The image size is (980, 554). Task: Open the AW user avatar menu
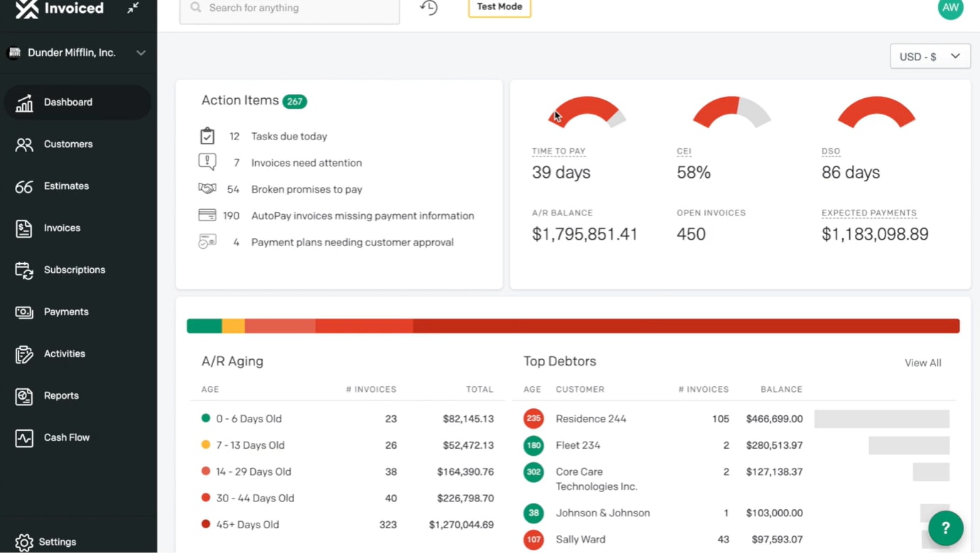[x=950, y=9]
